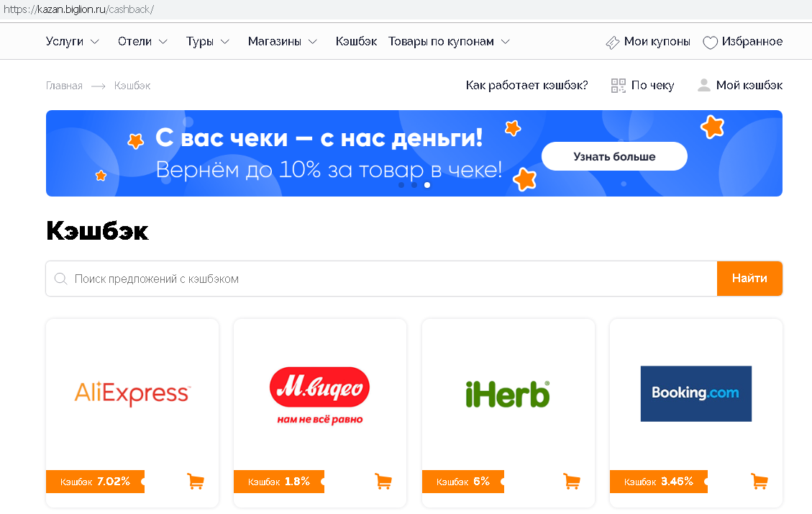Viewport: 812px width, 514px height.
Task: Open the Магазины menu item
Action: click(x=275, y=42)
